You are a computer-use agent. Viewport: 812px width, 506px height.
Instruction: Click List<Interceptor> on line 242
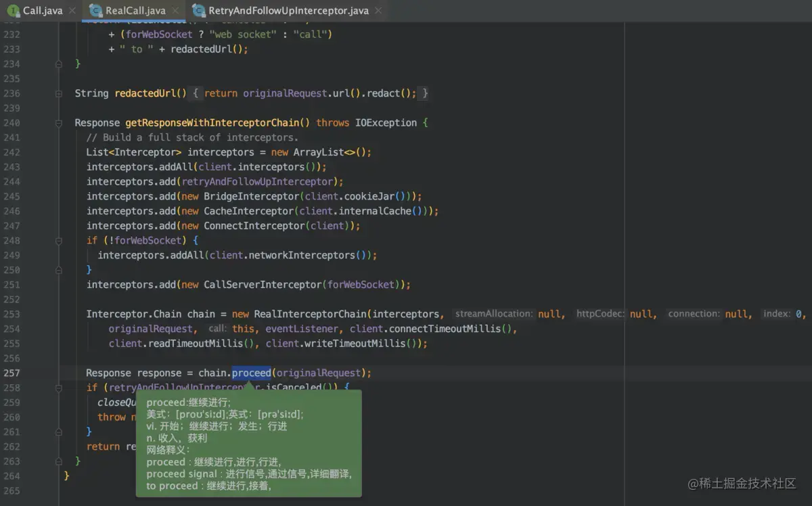tap(134, 152)
